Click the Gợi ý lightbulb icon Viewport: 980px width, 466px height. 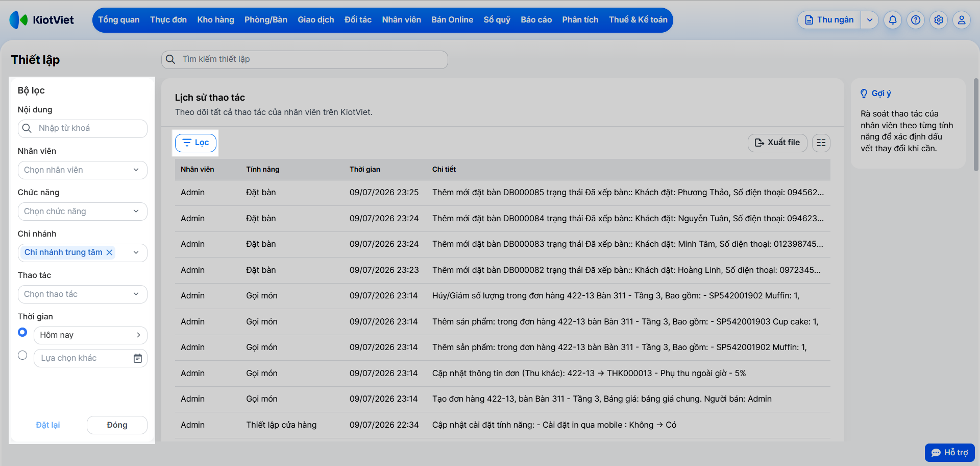[x=864, y=94]
